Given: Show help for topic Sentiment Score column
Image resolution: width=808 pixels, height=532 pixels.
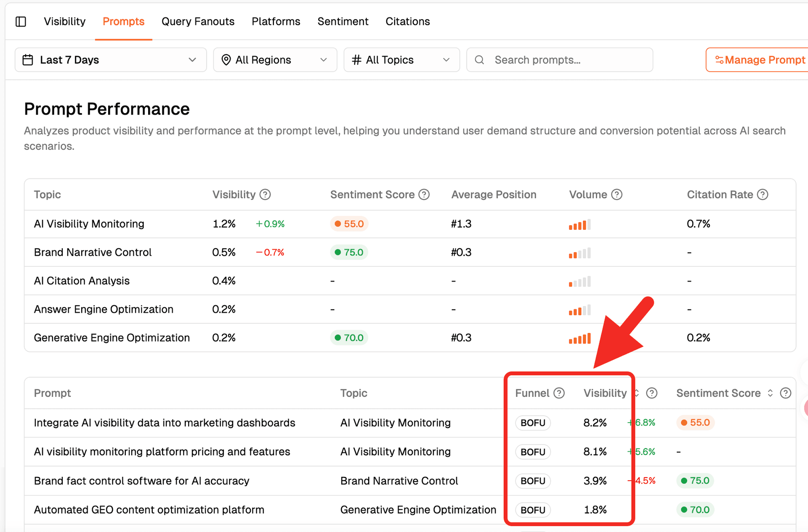Looking at the screenshot, I should pos(424,194).
